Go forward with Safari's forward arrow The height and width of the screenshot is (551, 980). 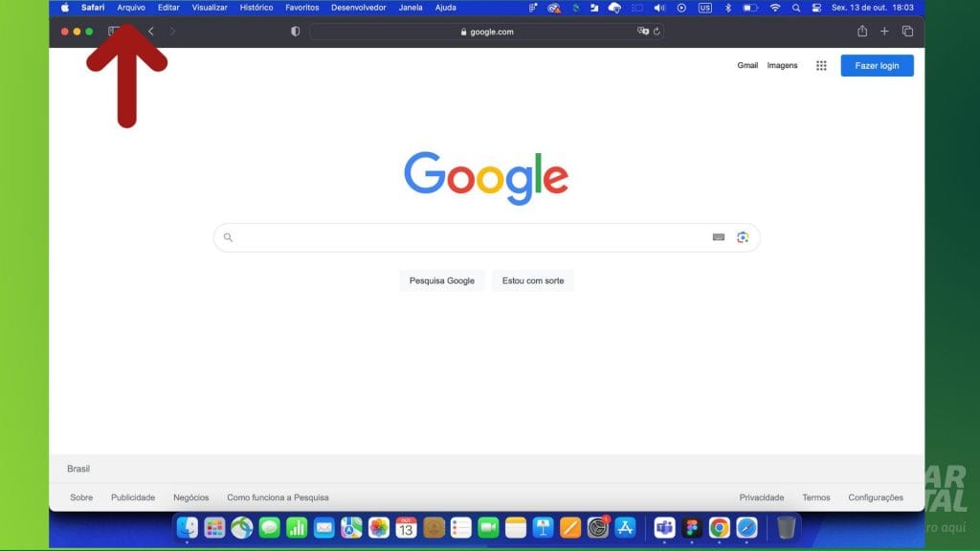(172, 32)
